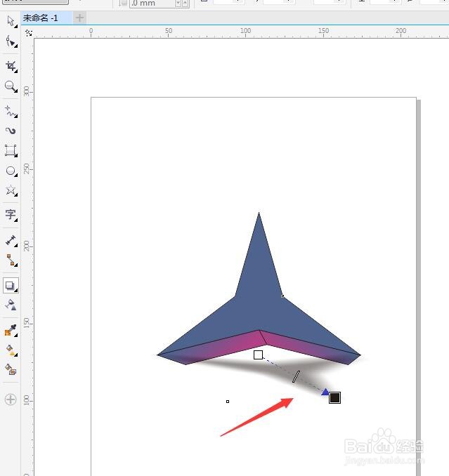Click the ruler origin corner icon
The width and height of the screenshot is (449, 476).
tap(29, 33)
